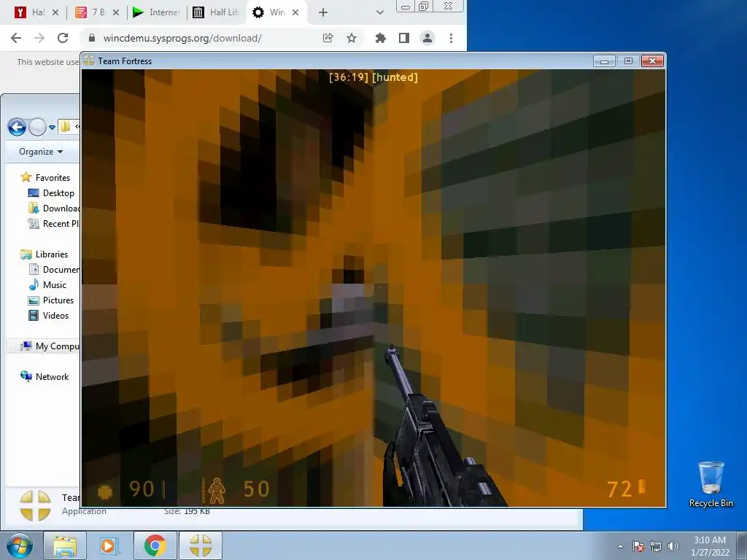The width and height of the screenshot is (747, 560).
Task: Select Libraries in Explorer sidebar
Action: point(44,254)
